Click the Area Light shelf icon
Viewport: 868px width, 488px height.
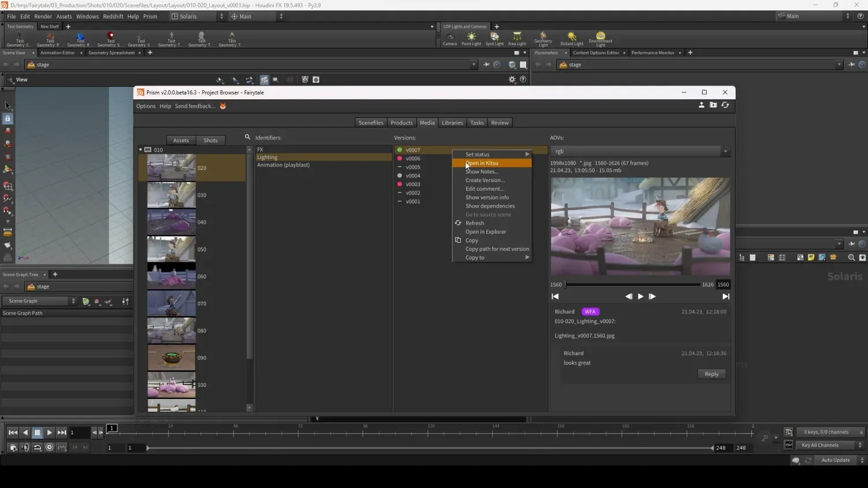517,38
